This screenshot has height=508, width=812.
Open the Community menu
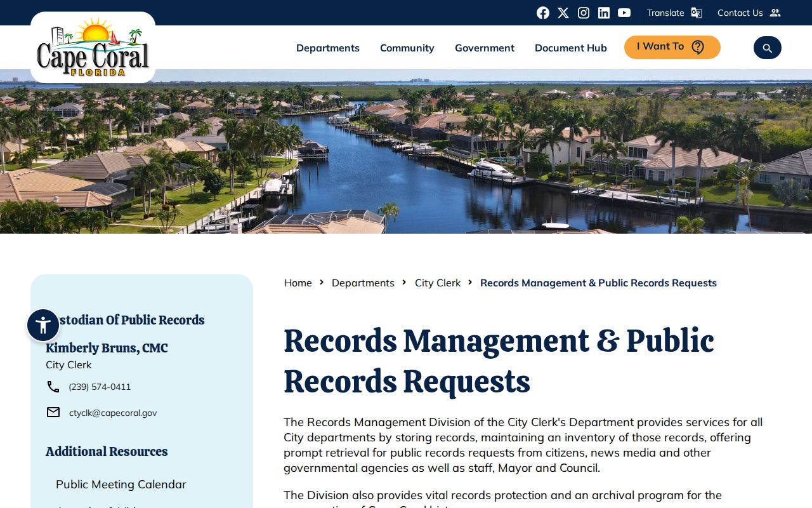tap(407, 48)
